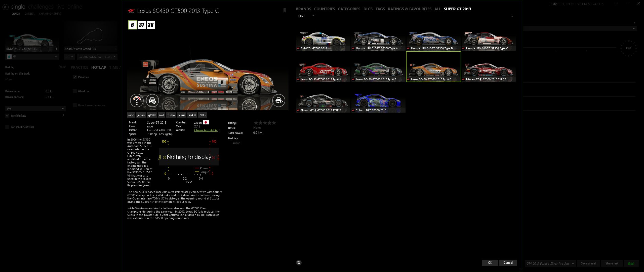
Task: Set rating using the fifth star
Action: (274, 123)
